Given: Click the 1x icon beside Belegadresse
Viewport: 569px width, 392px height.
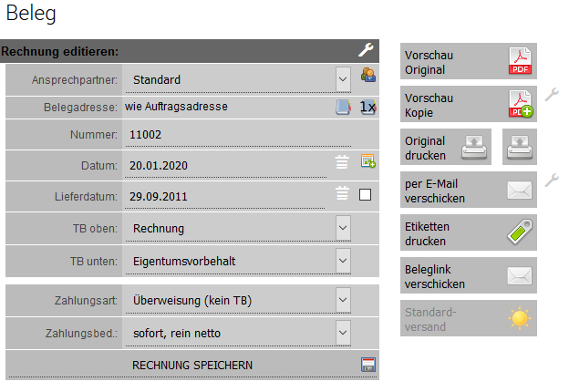Looking at the screenshot, I should click(x=367, y=107).
